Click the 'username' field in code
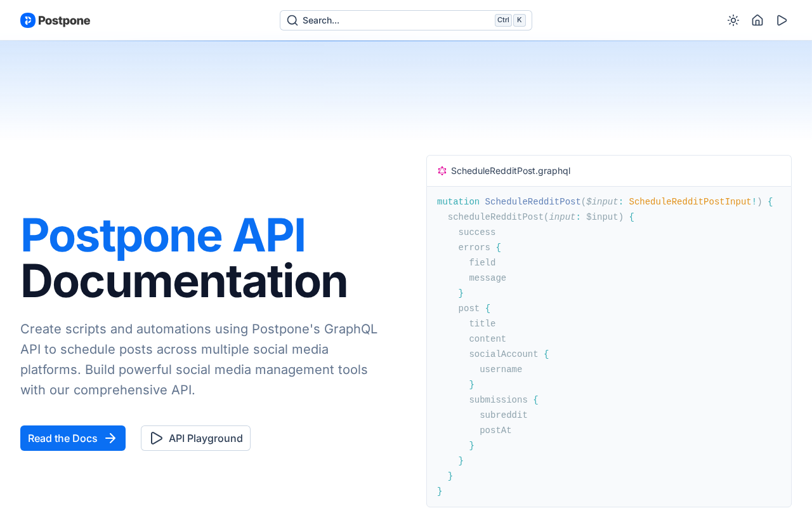812x508 pixels. click(501, 370)
